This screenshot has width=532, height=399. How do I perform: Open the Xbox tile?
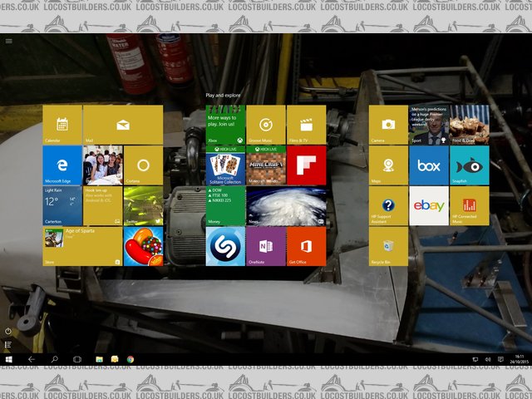click(x=225, y=125)
